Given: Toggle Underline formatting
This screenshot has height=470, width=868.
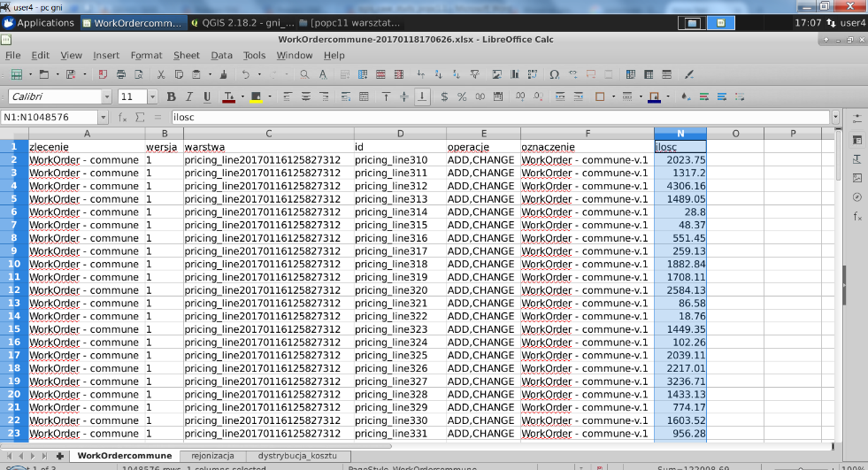Looking at the screenshot, I should 207,96.
